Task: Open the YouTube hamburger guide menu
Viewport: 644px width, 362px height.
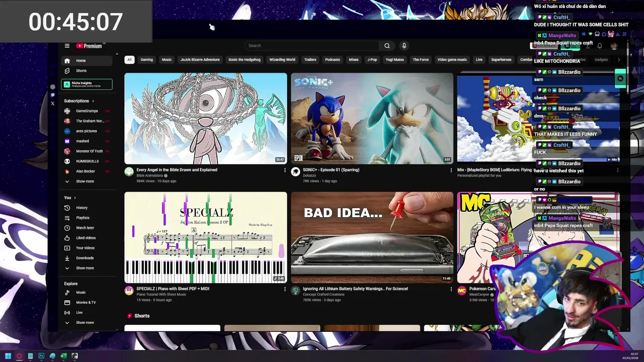Action: (67, 46)
